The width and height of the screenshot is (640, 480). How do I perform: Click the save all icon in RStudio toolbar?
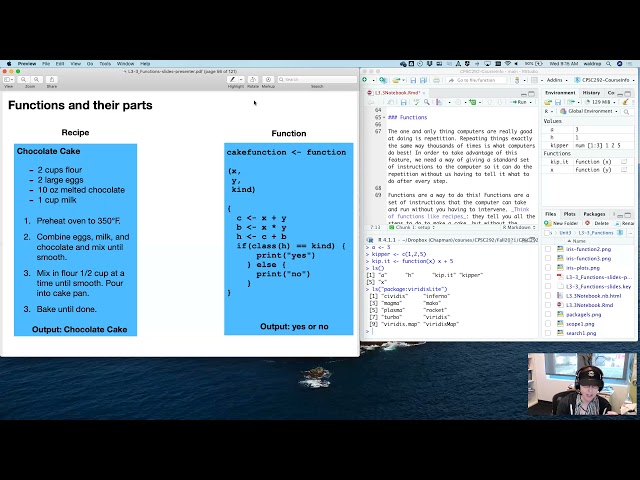423,80
